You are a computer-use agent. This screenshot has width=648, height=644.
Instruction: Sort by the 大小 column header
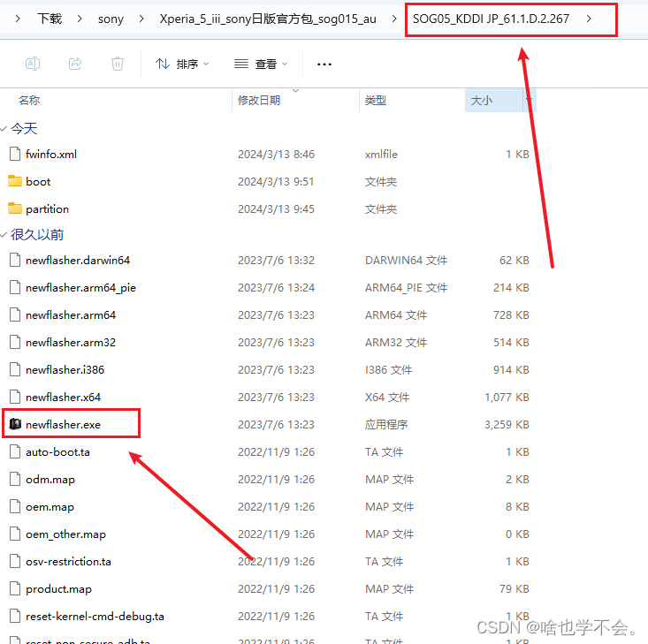(482, 101)
